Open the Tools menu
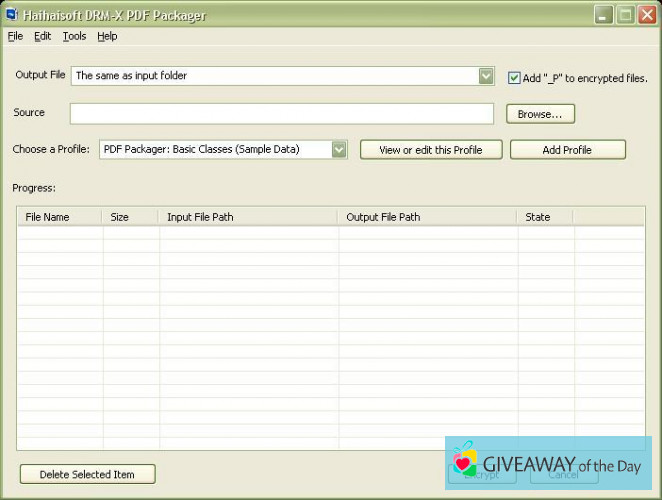 pos(74,36)
